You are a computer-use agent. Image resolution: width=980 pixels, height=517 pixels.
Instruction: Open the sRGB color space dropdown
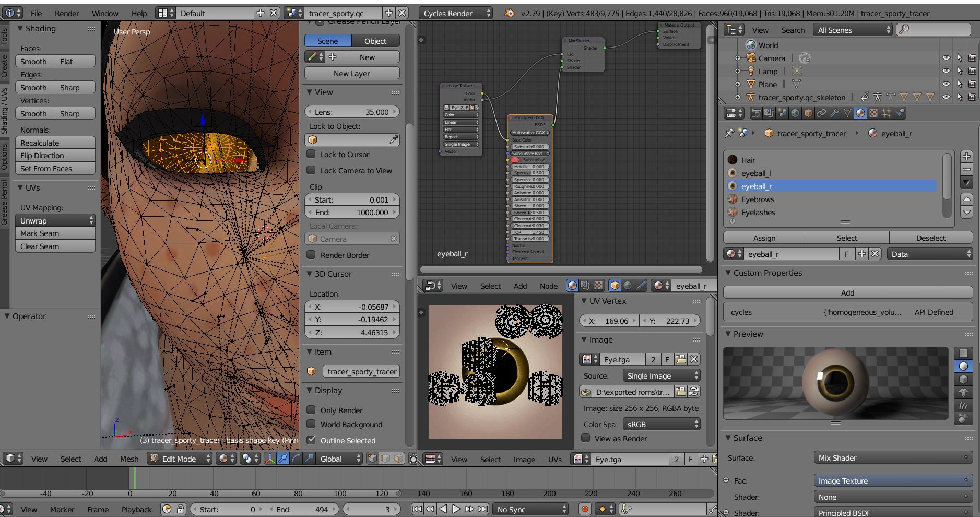[662, 424]
